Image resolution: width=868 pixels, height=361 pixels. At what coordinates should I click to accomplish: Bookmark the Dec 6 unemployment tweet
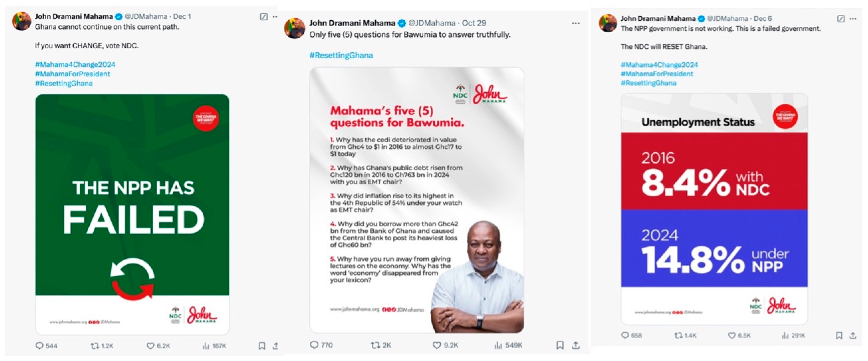pos(839,335)
